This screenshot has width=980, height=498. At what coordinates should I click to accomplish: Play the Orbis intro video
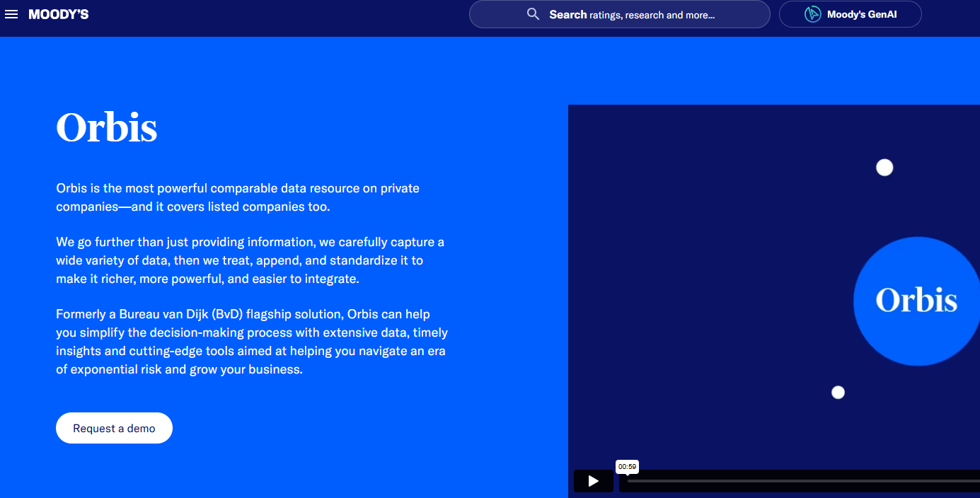[593, 481]
